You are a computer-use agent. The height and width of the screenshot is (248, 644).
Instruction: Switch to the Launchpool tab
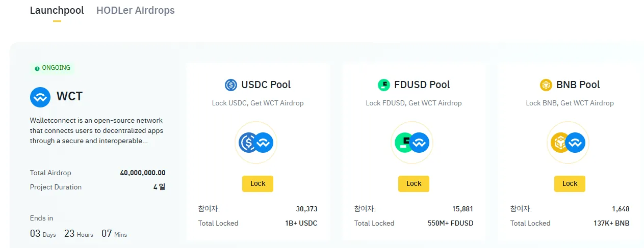click(x=57, y=10)
